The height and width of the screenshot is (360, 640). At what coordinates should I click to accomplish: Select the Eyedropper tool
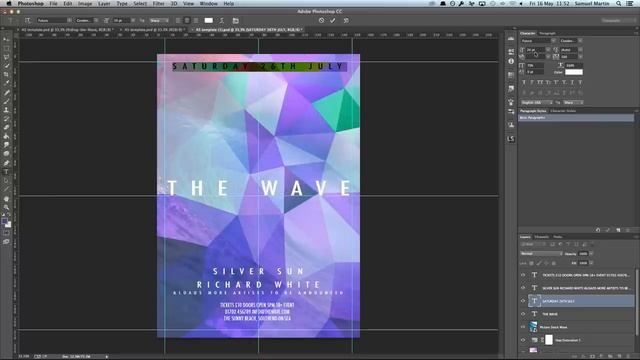pyautogui.click(x=6, y=83)
